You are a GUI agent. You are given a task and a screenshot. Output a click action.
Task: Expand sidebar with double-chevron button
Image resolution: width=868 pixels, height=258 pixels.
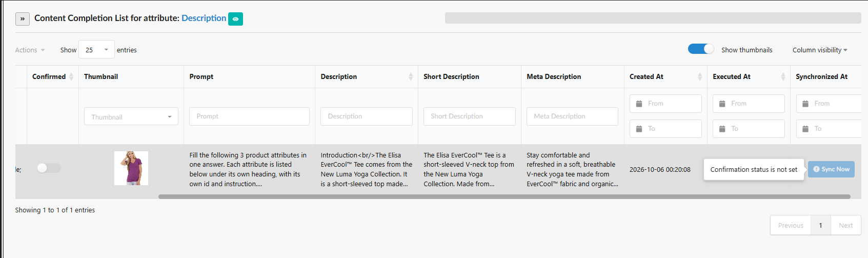(23, 19)
